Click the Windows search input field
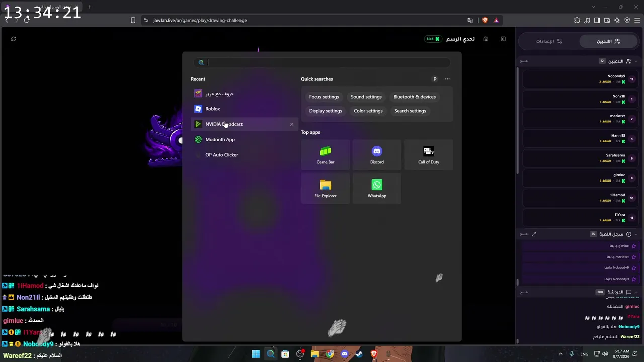 (x=322, y=62)
